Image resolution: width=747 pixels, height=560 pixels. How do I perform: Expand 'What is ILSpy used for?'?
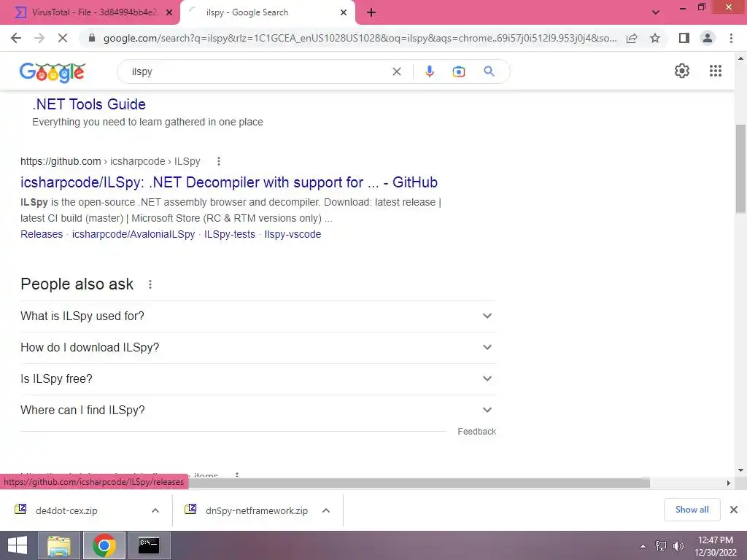click(x=258, y=316)
